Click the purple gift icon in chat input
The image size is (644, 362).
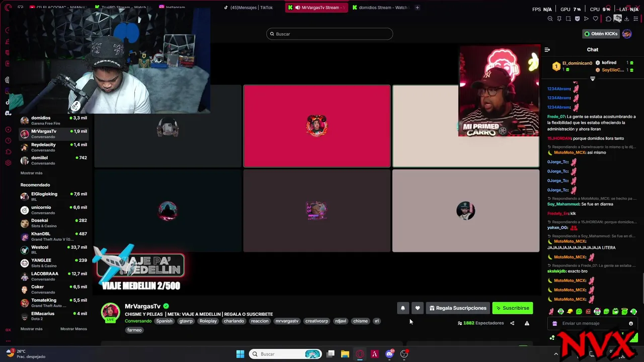click(555, 323)
